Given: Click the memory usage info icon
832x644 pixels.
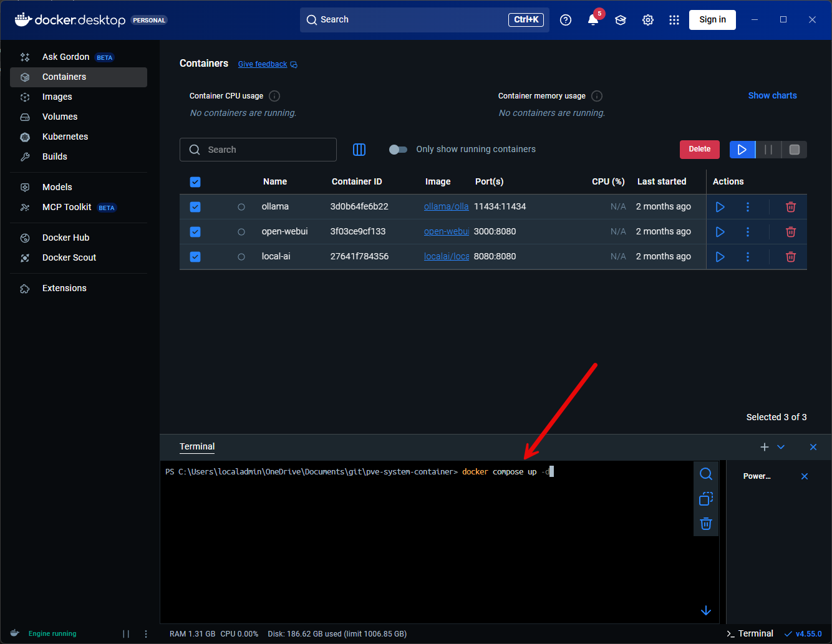Looking at the screenshot, I should [x=597, y=96].
